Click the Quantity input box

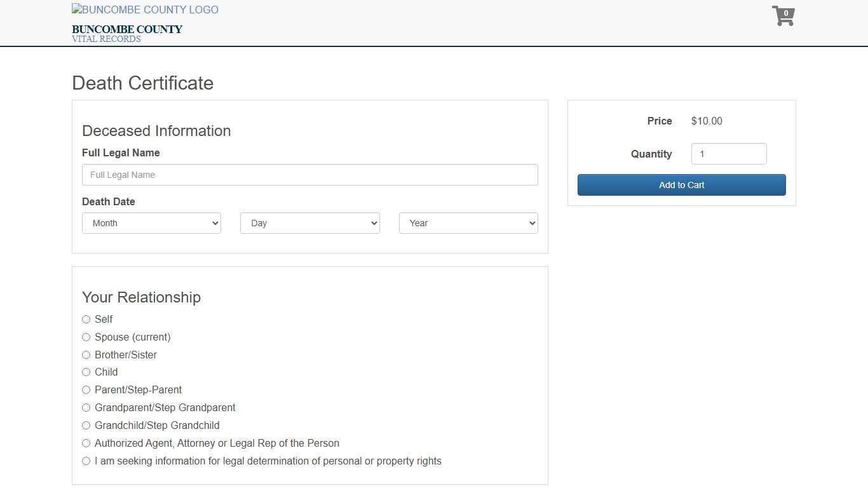728,154
